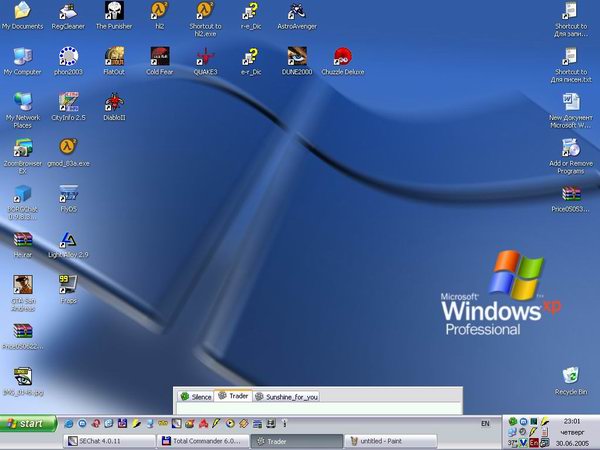
Task: Open the My Documents desktop icon
Action: click(x=23, y=15)
